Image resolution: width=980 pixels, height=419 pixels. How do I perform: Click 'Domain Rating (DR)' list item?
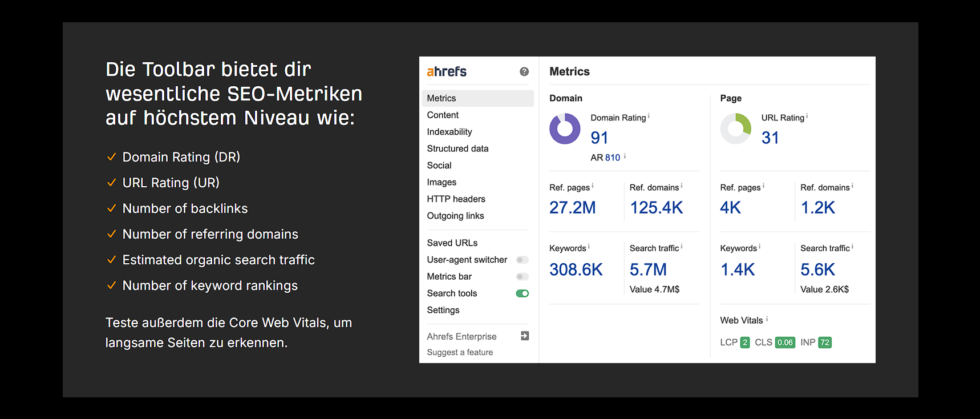point(181,157)
